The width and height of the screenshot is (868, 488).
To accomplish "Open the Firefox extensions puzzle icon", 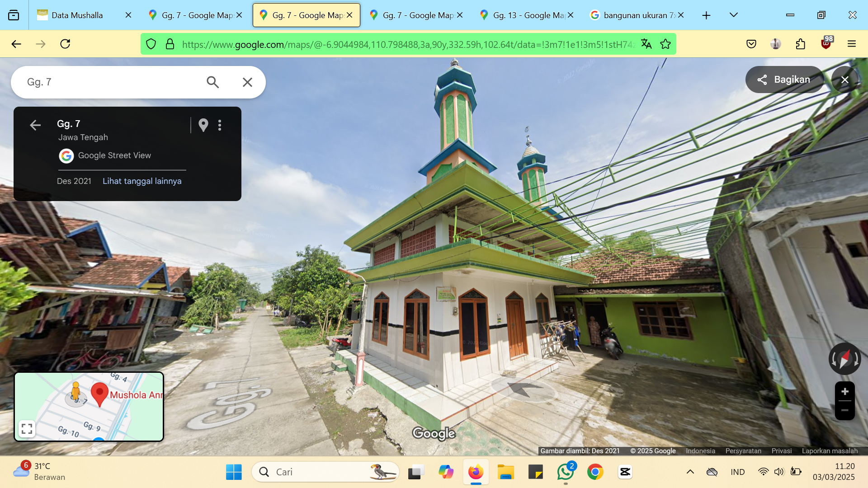I will click(800, 44).
